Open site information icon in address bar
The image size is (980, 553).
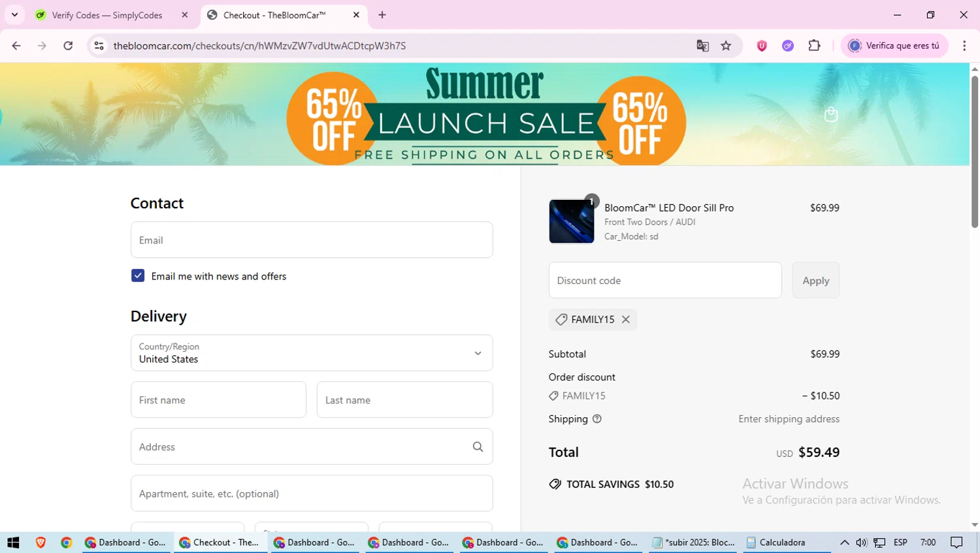pos(99,46)
